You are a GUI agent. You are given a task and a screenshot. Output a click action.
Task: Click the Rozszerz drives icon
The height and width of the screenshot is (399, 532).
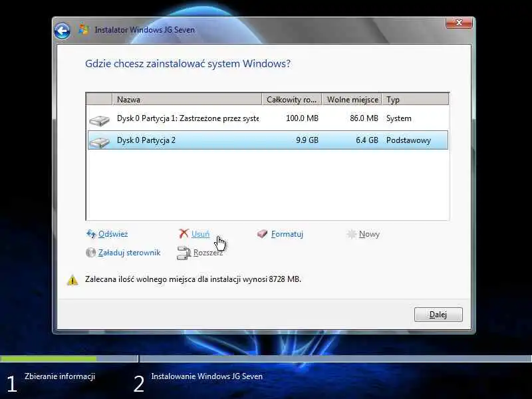click(184, 253)
